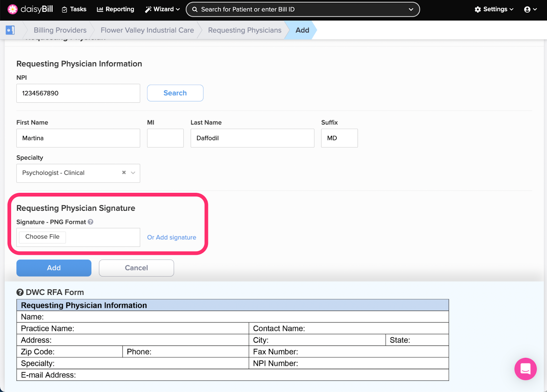This screenshot has height=392, width=547.
Task: Open the Tasks page
Action: pyautogui.click(x=74, y=9)
